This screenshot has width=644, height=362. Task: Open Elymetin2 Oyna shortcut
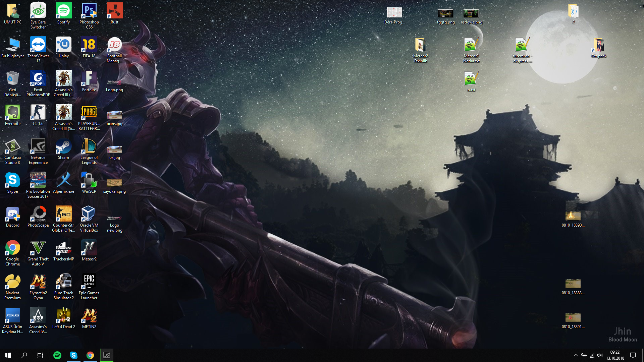(x=38, y=287)
